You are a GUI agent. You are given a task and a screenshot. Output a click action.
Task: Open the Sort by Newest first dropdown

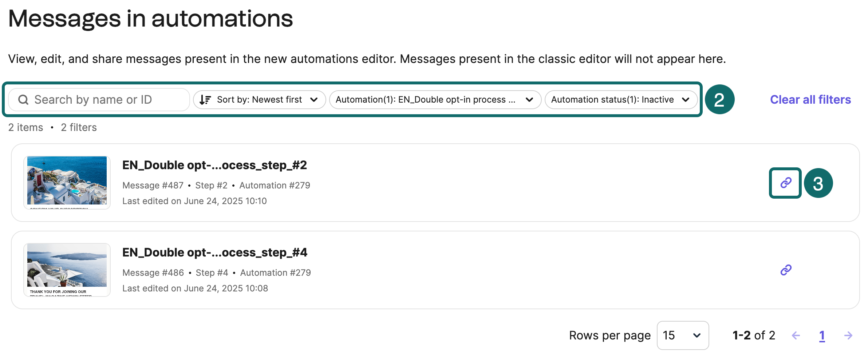tap(259, 100)
